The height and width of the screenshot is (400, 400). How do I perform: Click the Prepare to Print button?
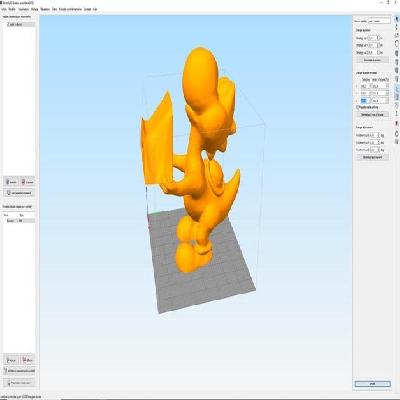[19, 383]
